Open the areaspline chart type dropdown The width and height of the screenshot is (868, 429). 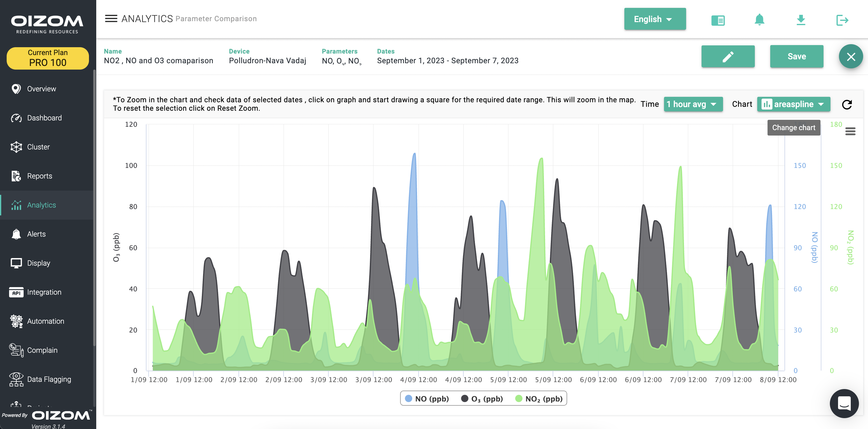pyautogui.click(x=794, y=104)
